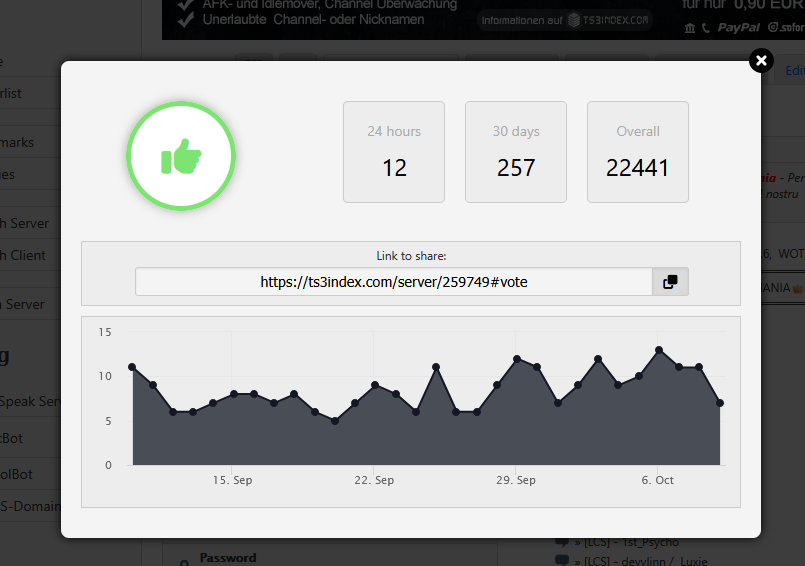
Task: Click the vote count 22441
Action: [x=638, y=168]
